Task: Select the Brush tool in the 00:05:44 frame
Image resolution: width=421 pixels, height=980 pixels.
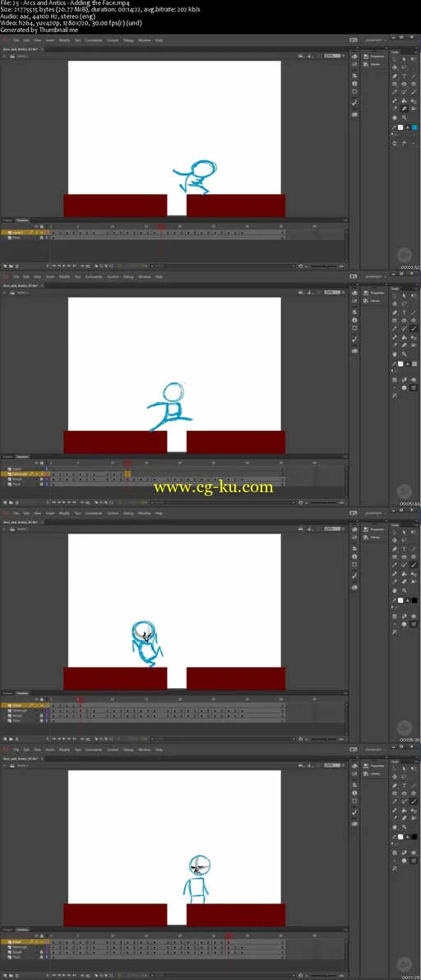Action: (x=414, y=328)
